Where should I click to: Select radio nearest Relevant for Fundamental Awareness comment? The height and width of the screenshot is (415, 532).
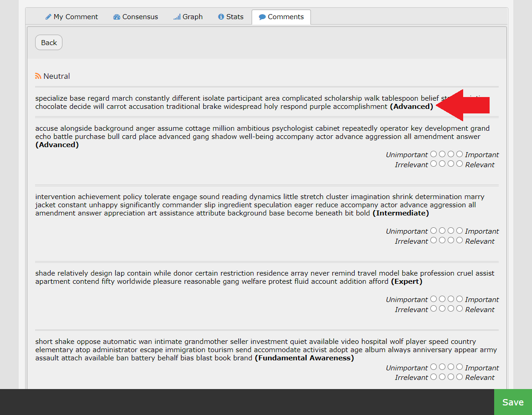point(460,377)
